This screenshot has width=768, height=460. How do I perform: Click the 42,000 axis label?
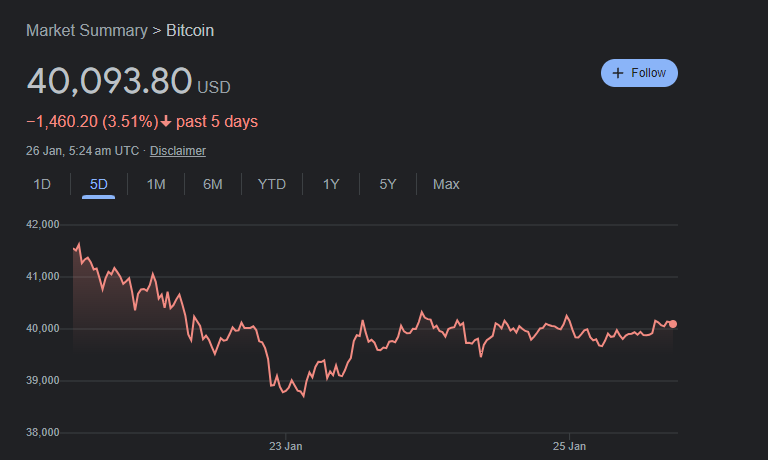click(x=43, y=224)
